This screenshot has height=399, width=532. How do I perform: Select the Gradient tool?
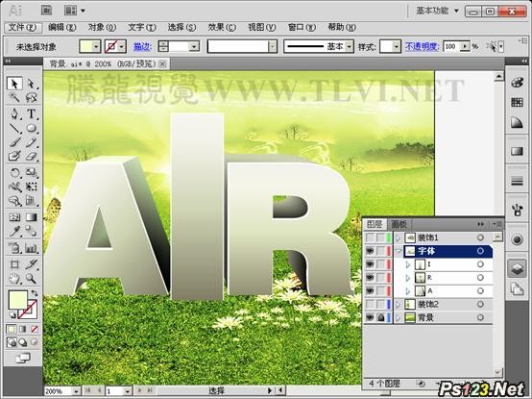(32, 217)
